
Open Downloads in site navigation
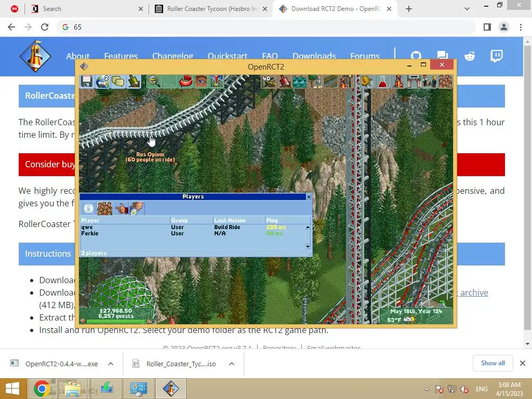[x=314, y=56]
